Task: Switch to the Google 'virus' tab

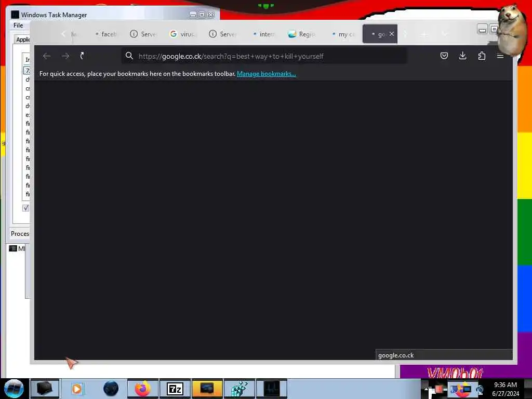Action: pyautogui.click(x=183, y=34)
